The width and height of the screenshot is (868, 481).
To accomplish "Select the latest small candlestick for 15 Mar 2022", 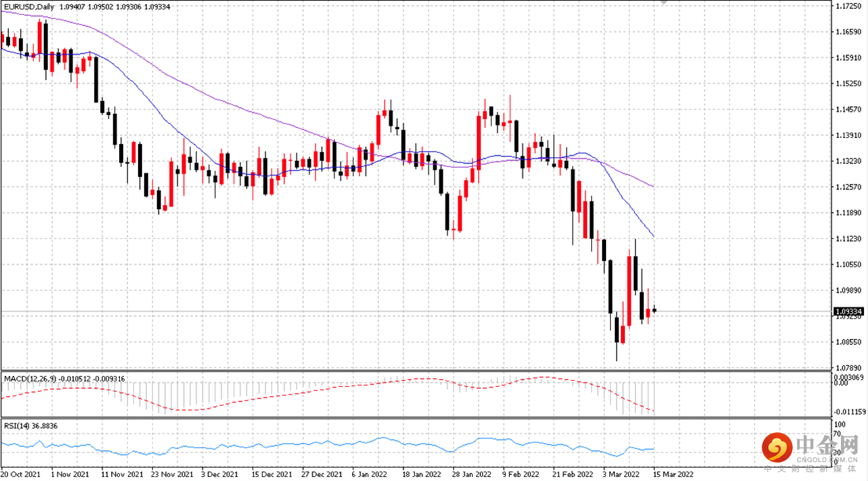I will (655, 311).
